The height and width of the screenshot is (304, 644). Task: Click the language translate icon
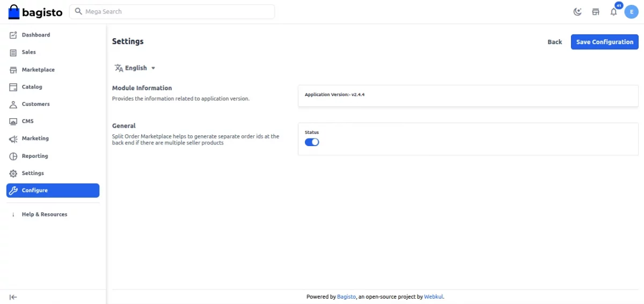pos(119,68)
